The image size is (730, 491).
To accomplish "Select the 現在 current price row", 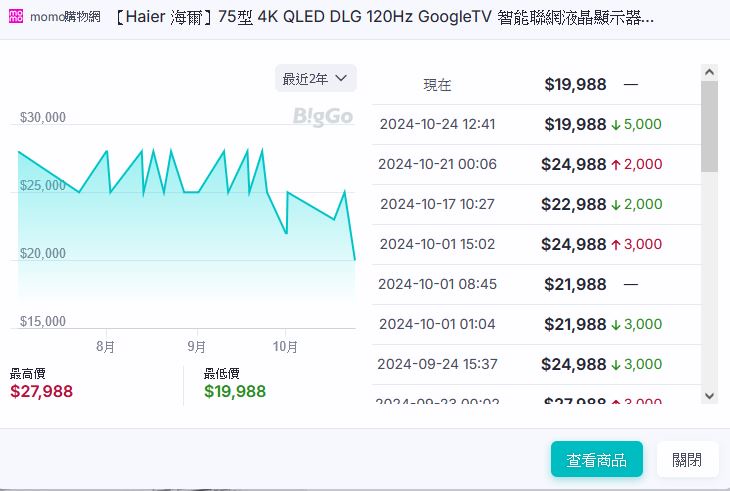I will 536,85.
